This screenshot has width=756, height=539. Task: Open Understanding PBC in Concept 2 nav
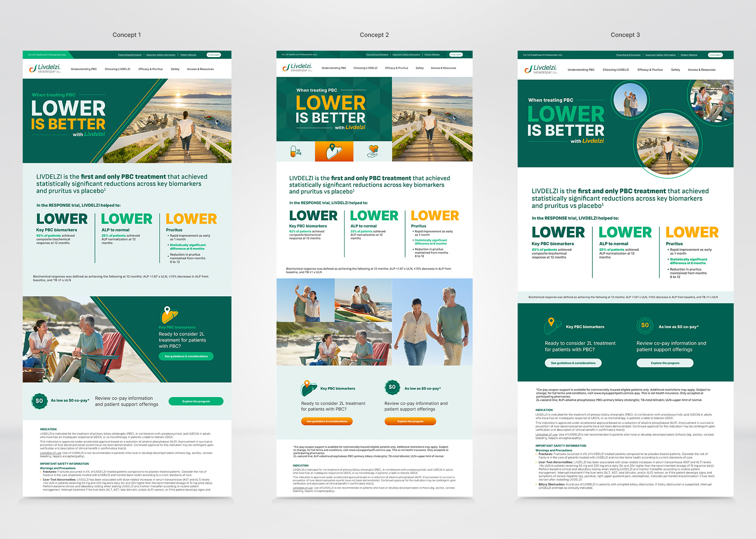(x=334, y=68)
